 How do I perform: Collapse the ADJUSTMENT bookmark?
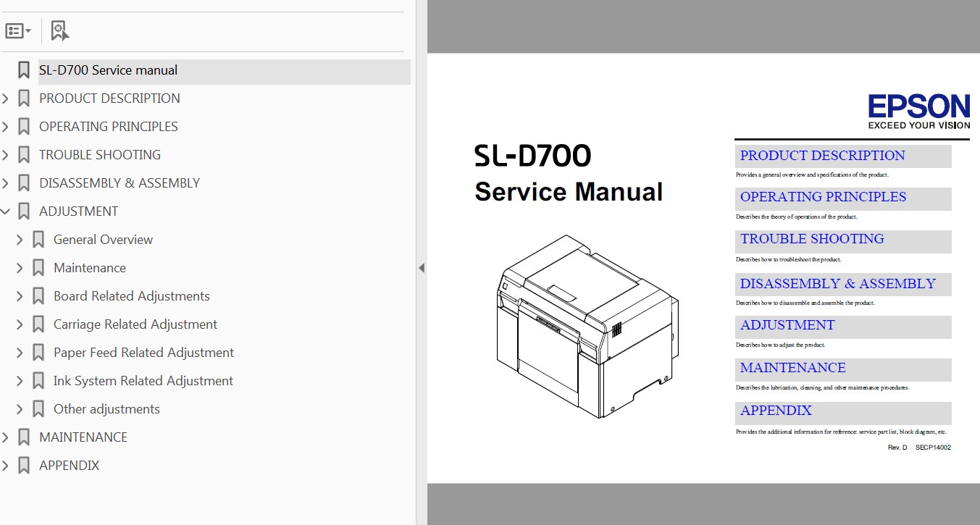pyautogui.click(x=6, y=211)
